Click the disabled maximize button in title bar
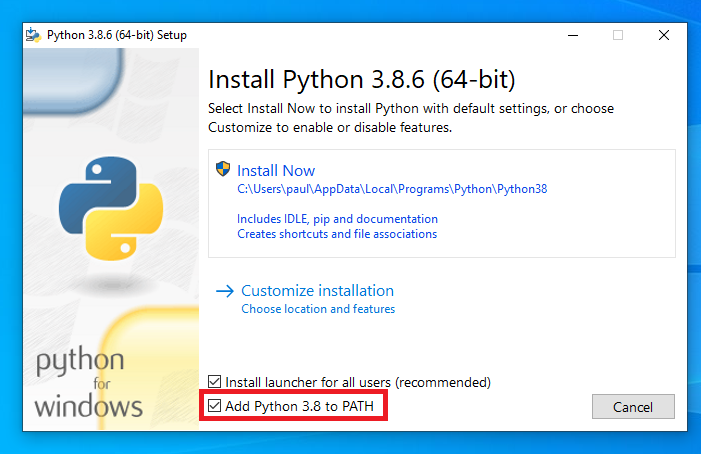Viewport: 701px width, 454px height. click(x=618, y=35)
